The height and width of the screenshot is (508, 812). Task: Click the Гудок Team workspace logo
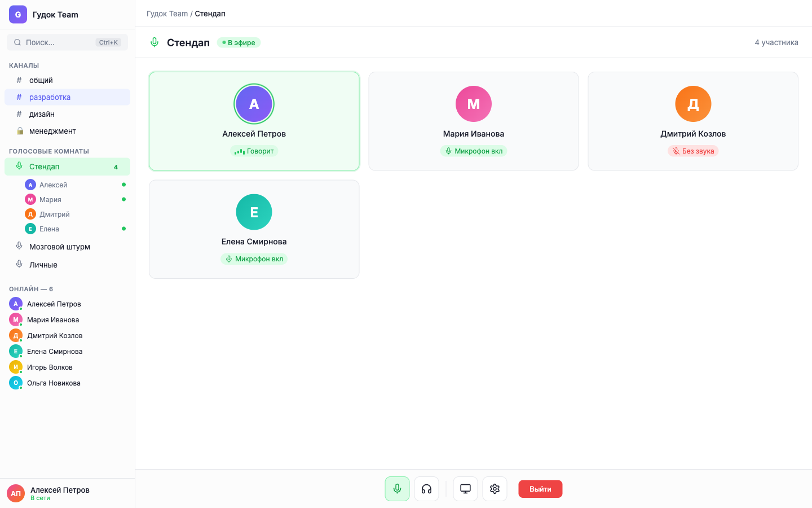point(18,15)
